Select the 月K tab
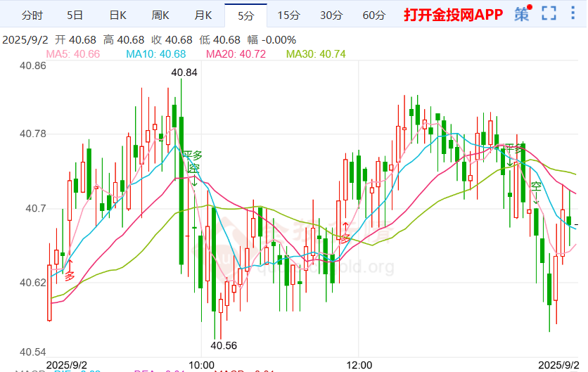This screenshot has width=588, height=372. point(203,15)
